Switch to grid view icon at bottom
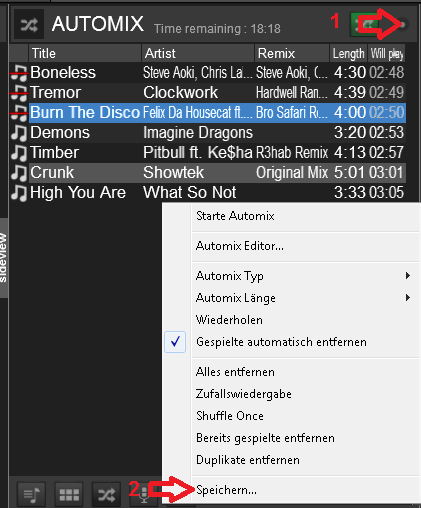Viewport: 421px width, 508px height. pos(69,495)
